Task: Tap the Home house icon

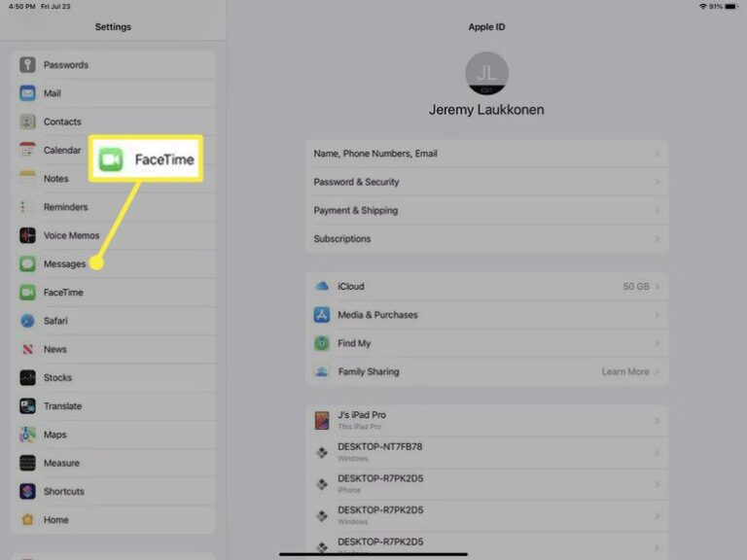Action: (27, 519)
